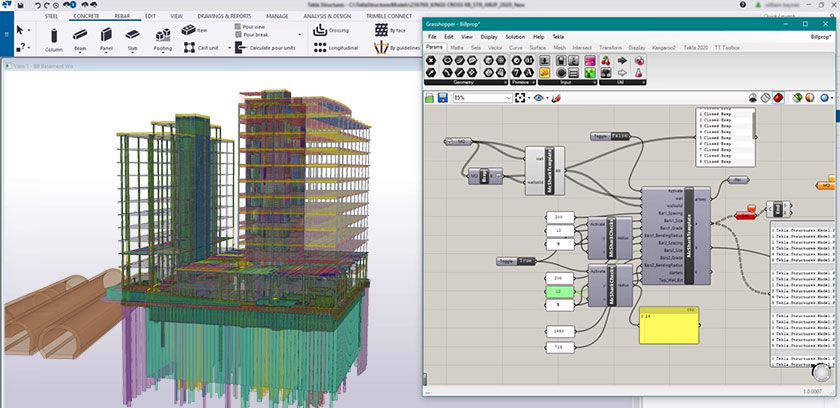Open the Cast unit dropdown arrow
840x408 pixels.
coord(229,48)
